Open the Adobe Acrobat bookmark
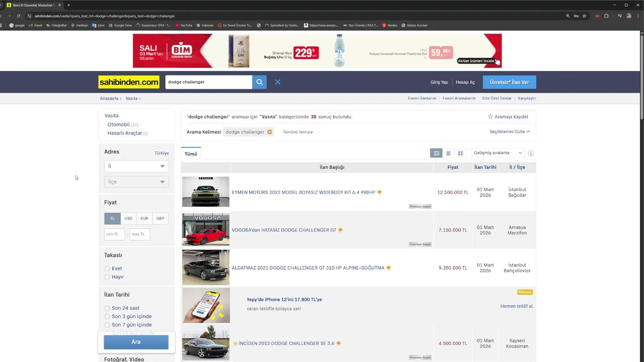The height and width of the screenshot is (362, 644). pyautogui.click(x=415, y=25)
